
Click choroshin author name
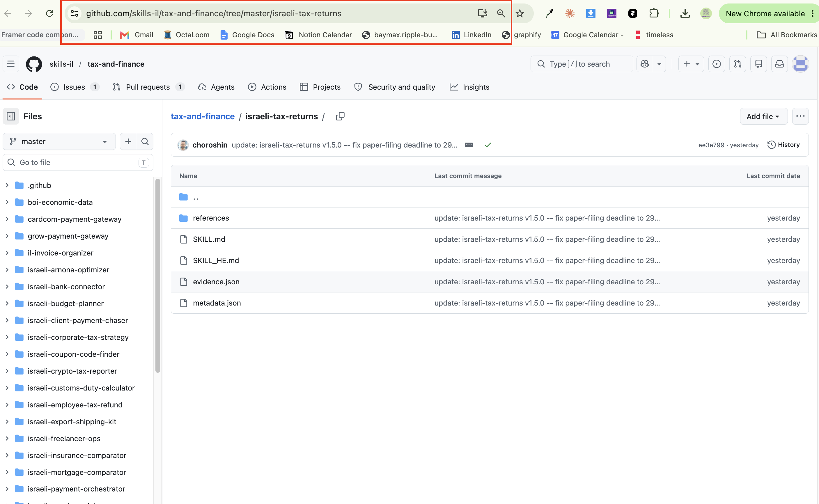(210, 145)
